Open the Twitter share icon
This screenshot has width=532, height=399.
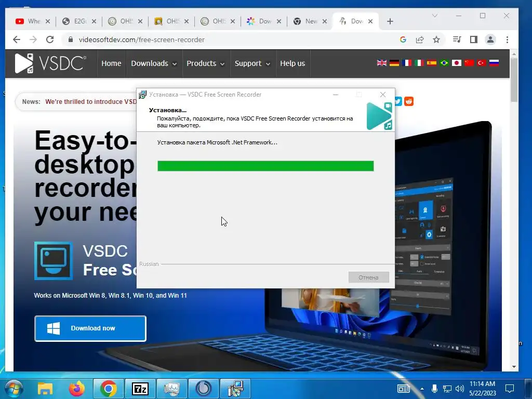pos(398,101)
